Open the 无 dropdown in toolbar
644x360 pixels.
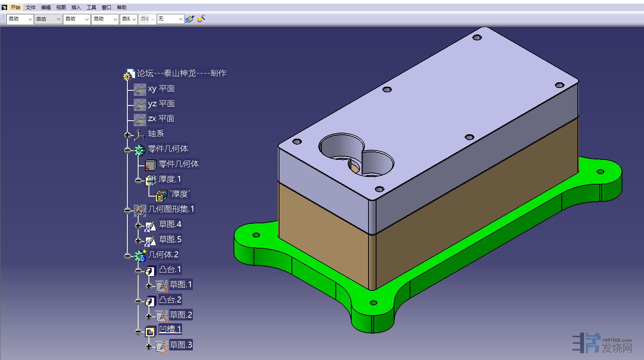170,19
